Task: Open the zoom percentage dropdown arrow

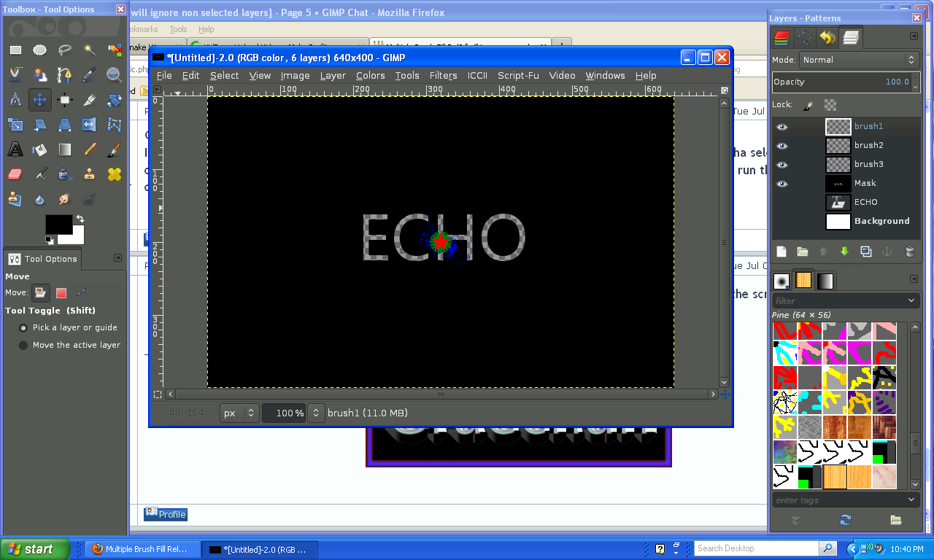Action: coord(315,413)
